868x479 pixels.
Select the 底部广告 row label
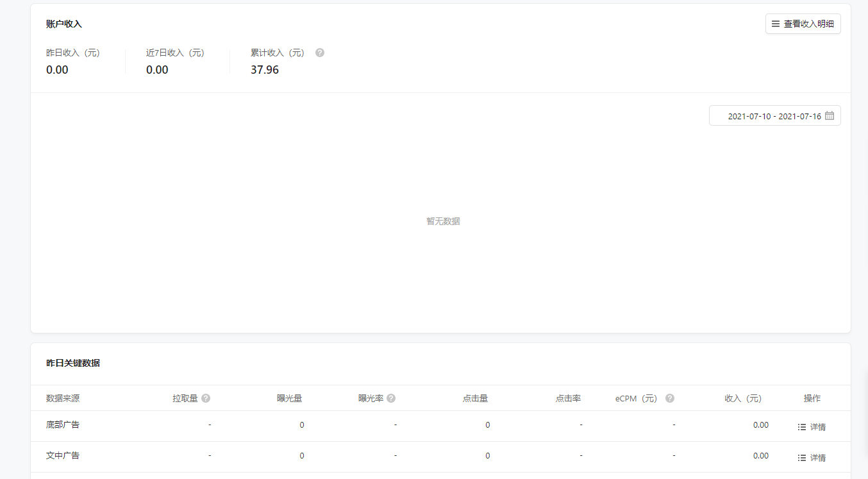[63, 424]
